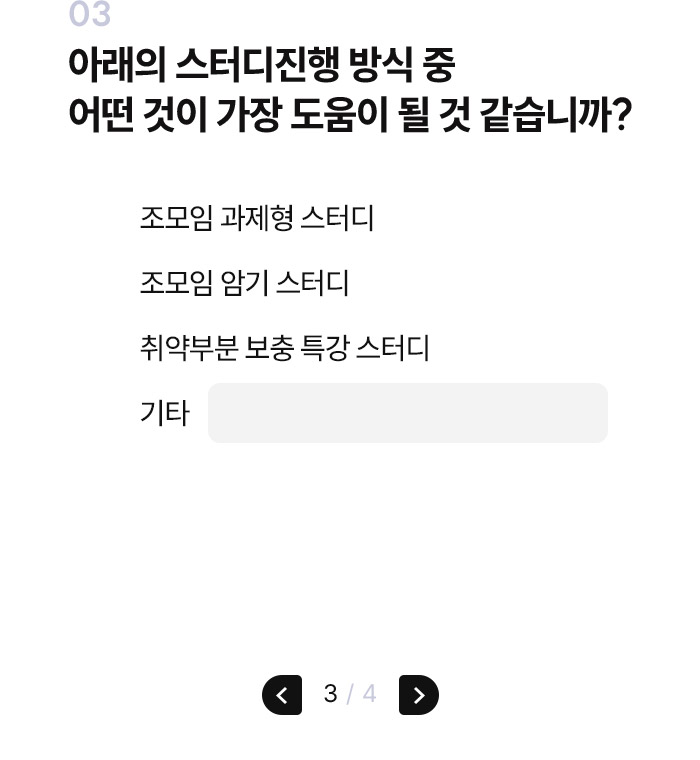Click the gray field beside 기타
700x760 pixels.
tap(407, 413)
